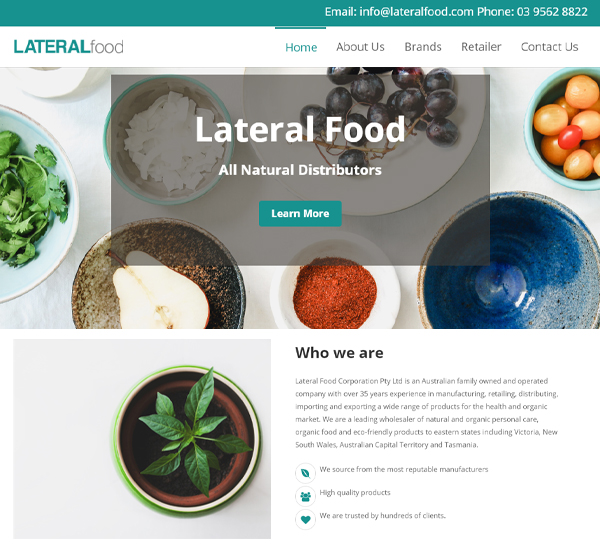Image resolution: width=600 pixels, height=550 pixels.
Task: Open the Home menu item
Action: [x=301, y=47]
